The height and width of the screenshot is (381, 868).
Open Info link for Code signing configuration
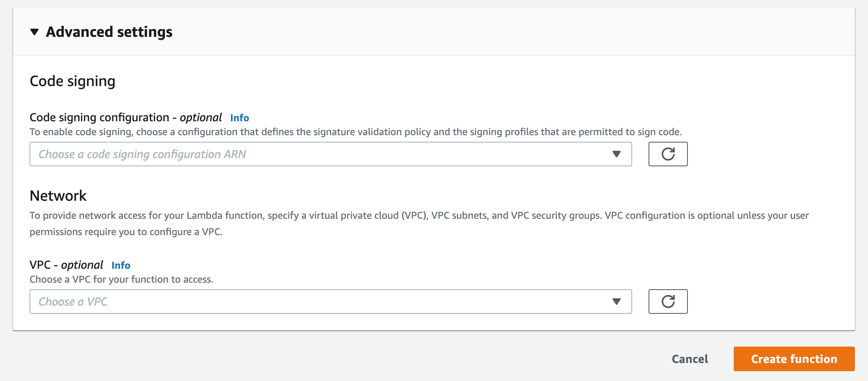point(240,118)
